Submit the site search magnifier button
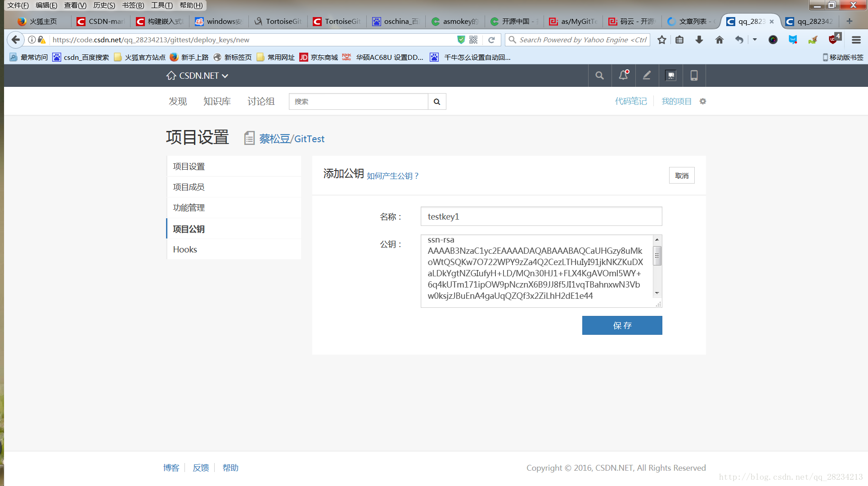 click(437, 102)
